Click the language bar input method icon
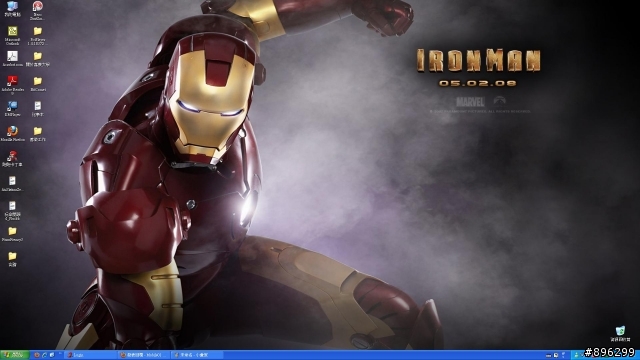This screenshot has height=360, width=640. click(556, 356)
